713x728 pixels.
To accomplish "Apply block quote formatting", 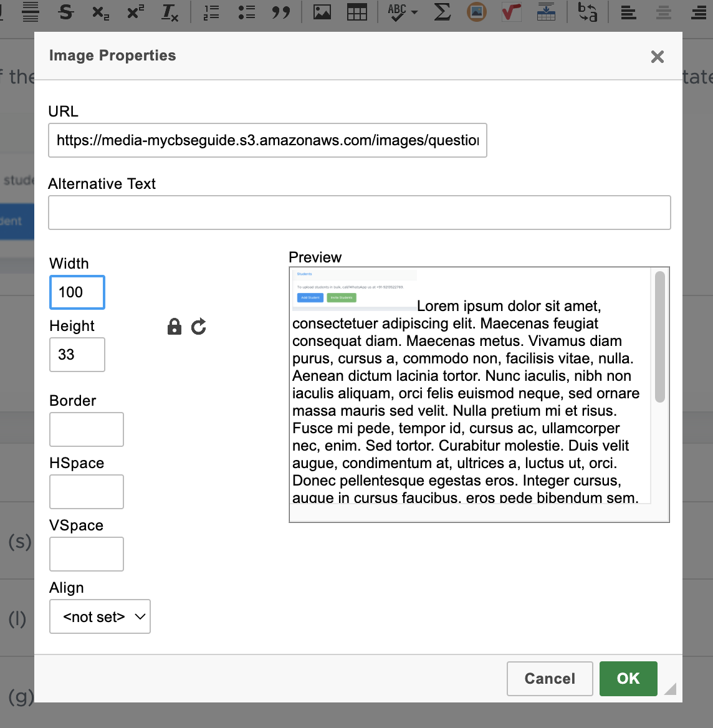I will pos(281,12).
